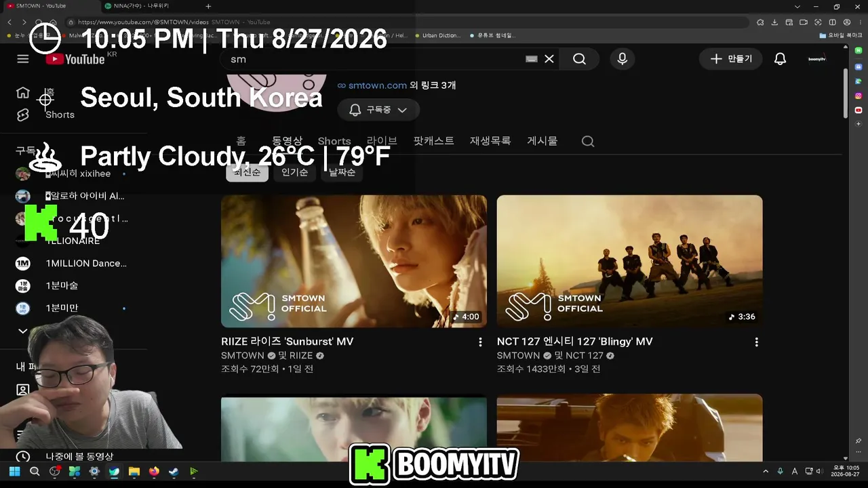The height and width of the screenshot is (488, 868).
Task: Open more options for NCT 127 'Blingy' MV
Action: click(x=756, y=342)
